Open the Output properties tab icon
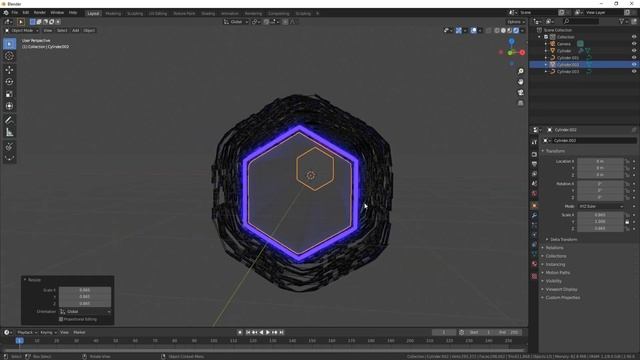This screenshot has width=640, height=360. pos(534,164)
